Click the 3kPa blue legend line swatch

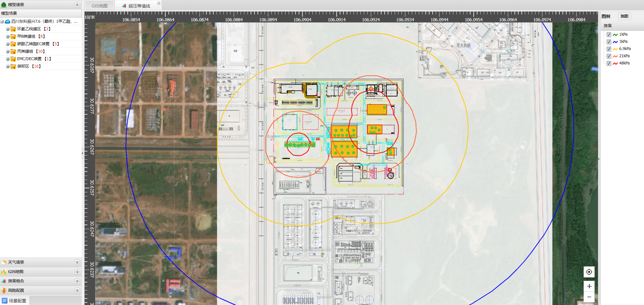[615, 42]
